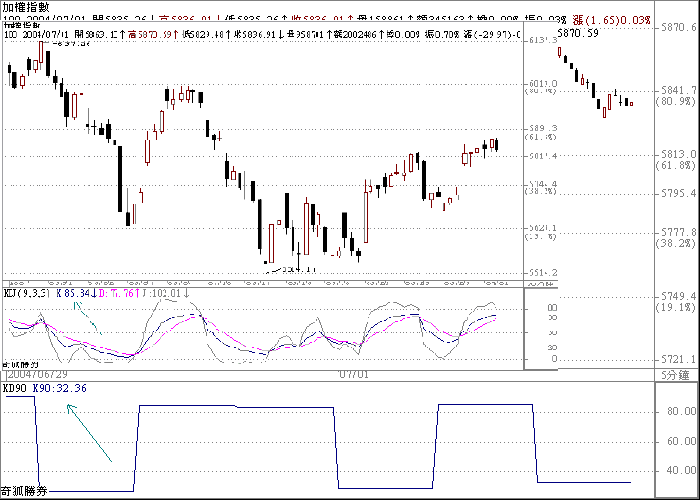700x500 pixels.
Task: Click the 5777.8 price axis label
Action: (678, 232)
